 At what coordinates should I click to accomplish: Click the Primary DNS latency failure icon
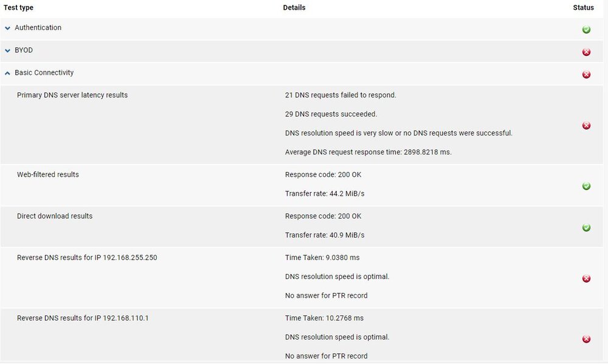click(586, 125)
